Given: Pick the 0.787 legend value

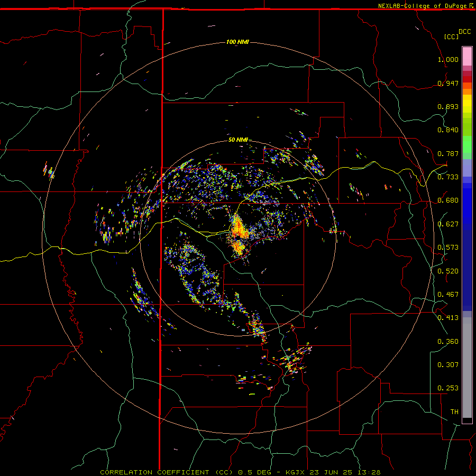Looking at the screenshot, I should 448,153.
